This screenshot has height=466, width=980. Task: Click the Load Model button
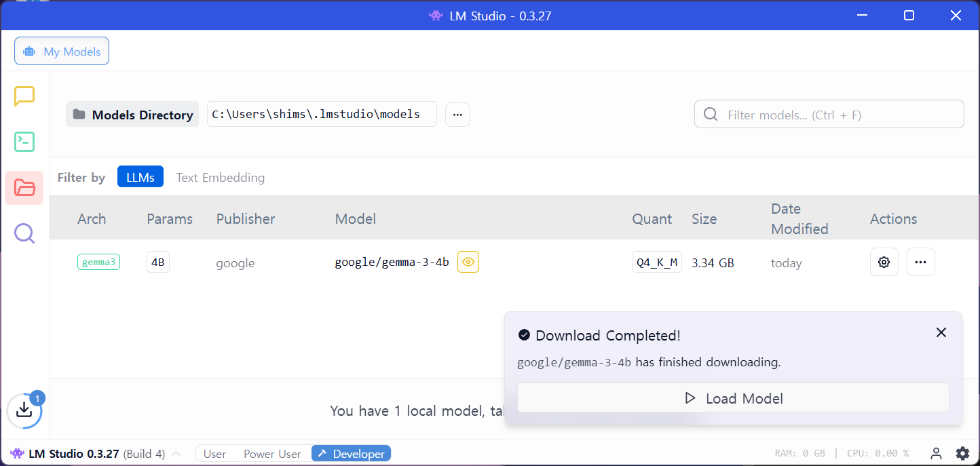tap(733, 398)
